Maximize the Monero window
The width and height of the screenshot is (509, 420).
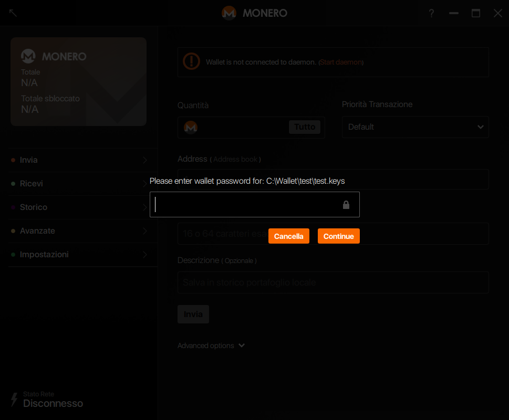[x=475, y=13]
